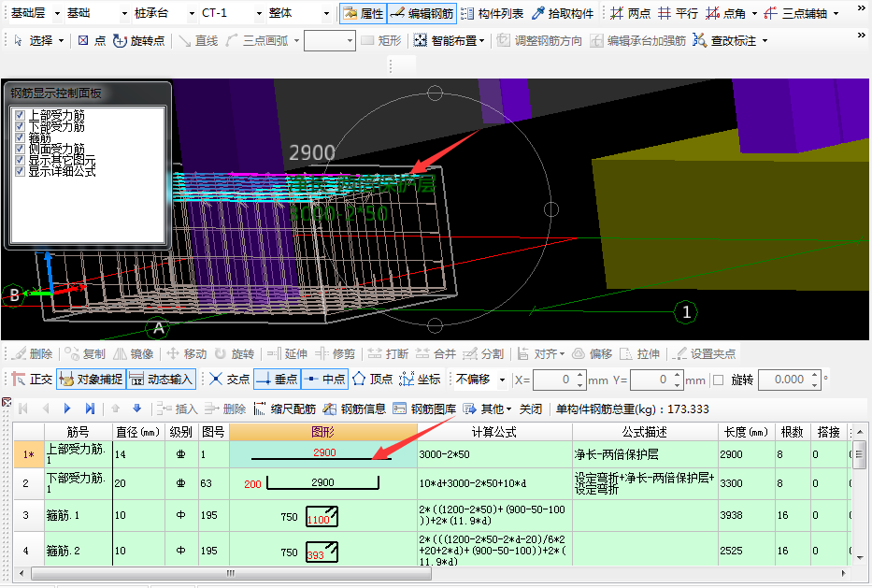This screenshot has height=588, width=872.
Task: Open the 属性 properties panel
Action: pyautogui.click(x=364, y=13)
